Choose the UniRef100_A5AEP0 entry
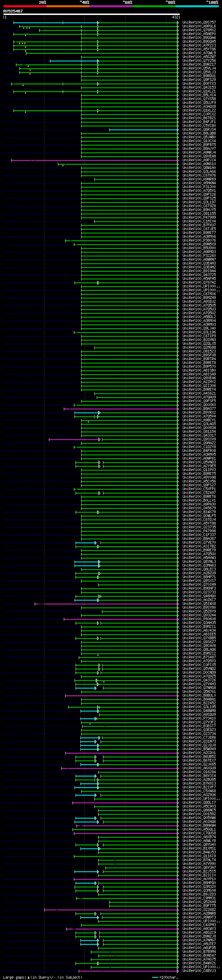 point(199,34)
